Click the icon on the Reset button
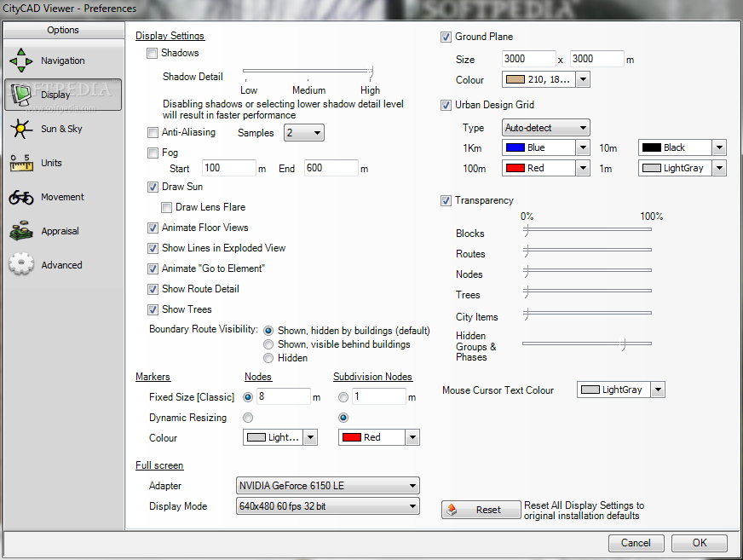Viewport: 743px width, 560px height. coord(452,510)
